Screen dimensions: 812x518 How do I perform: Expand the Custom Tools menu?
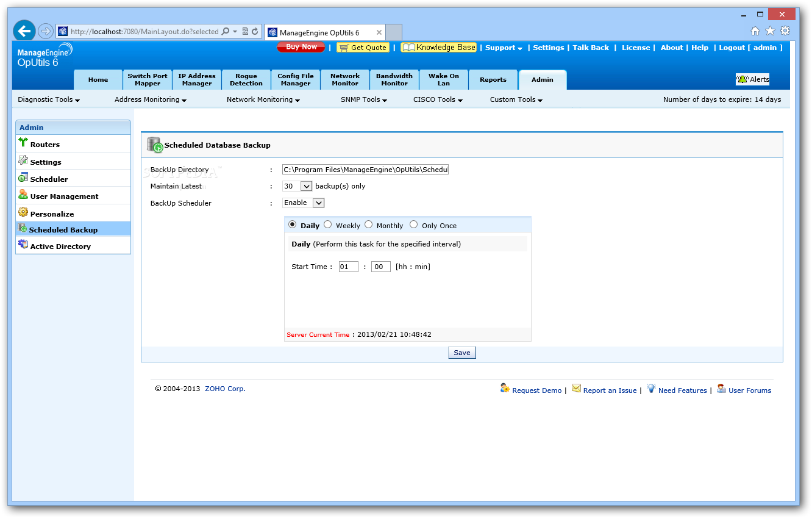tap(516, 99)
